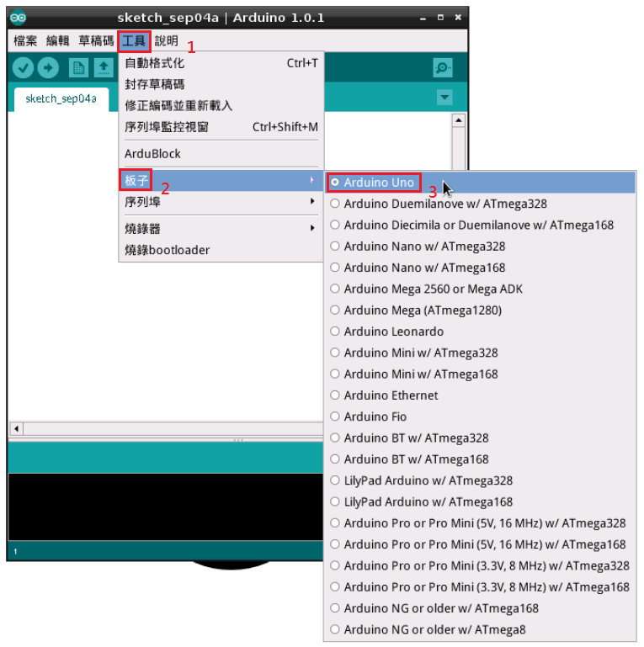The height and width of the screenshot is (647, 644).
Task: Click the 工具 menu
Action: click(134, 41)
